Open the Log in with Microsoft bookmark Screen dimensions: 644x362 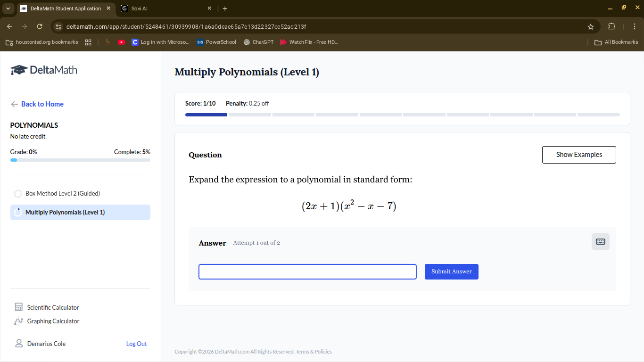(x=160, y=42)
